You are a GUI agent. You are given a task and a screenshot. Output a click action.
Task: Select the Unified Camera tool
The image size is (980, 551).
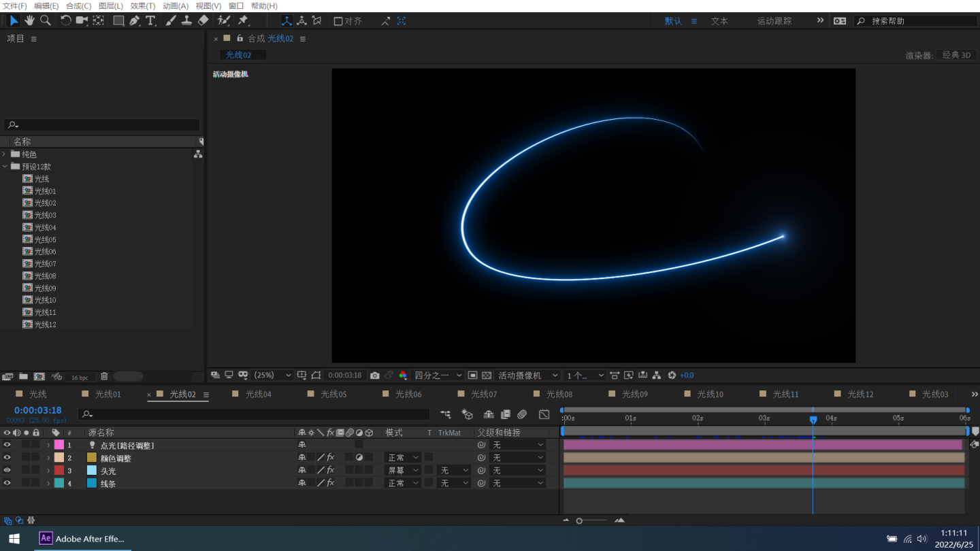tap(82, 21)
